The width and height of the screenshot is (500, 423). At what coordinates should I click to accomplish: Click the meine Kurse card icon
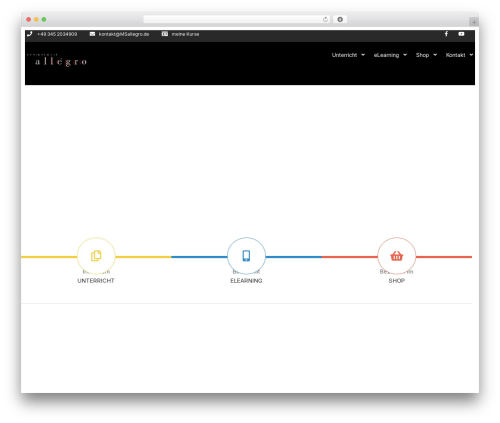[165, 34]
